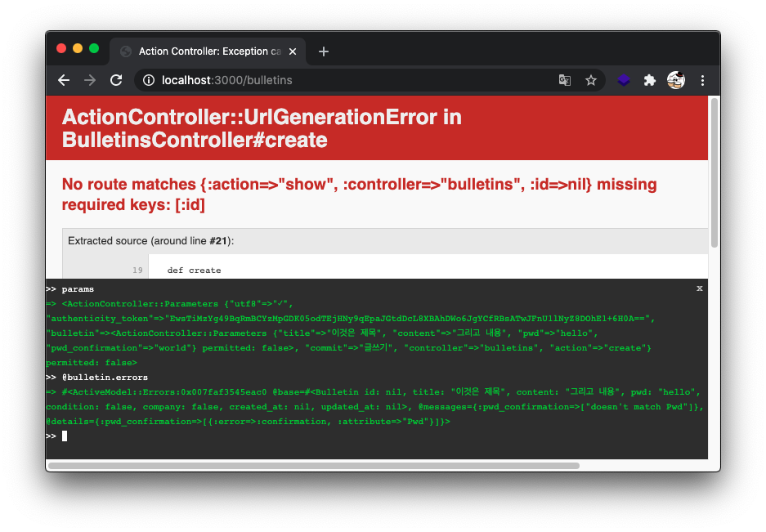
Task: View site information icon in address bar
Action: (149, 80)
